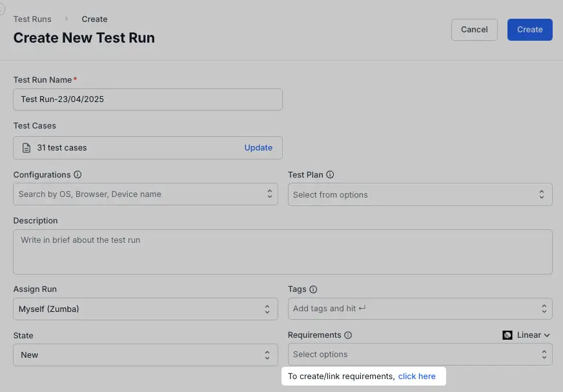Click the Linear logo icon
The width and height of the screenshot is (563, 392).
[507, 335]
